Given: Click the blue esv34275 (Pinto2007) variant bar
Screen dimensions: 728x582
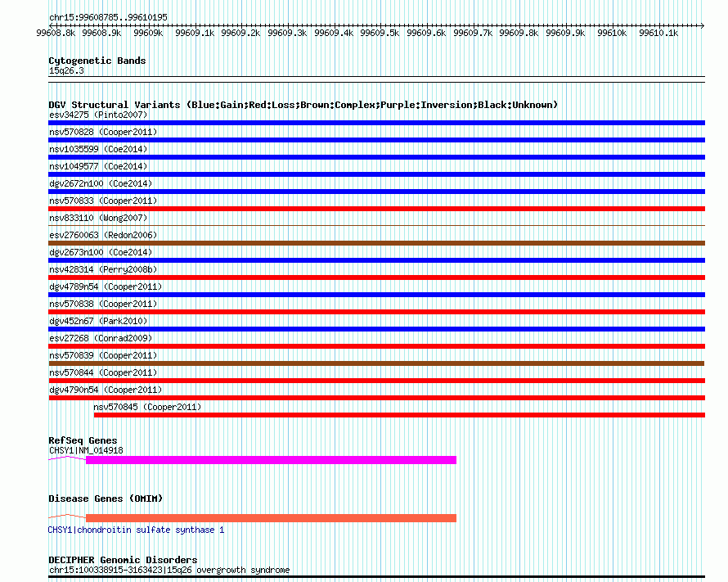Looking at the screenshot, I should tap(376, 123).
